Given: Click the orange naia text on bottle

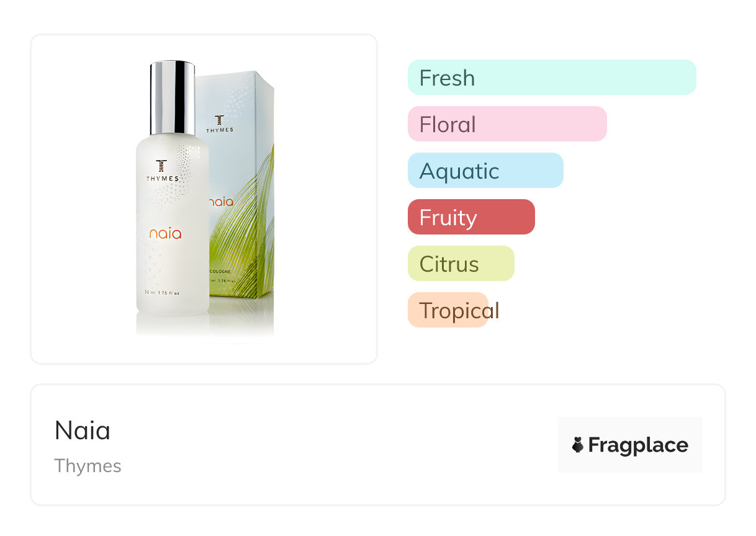Looking at the screenshot, I should (165, 234).
